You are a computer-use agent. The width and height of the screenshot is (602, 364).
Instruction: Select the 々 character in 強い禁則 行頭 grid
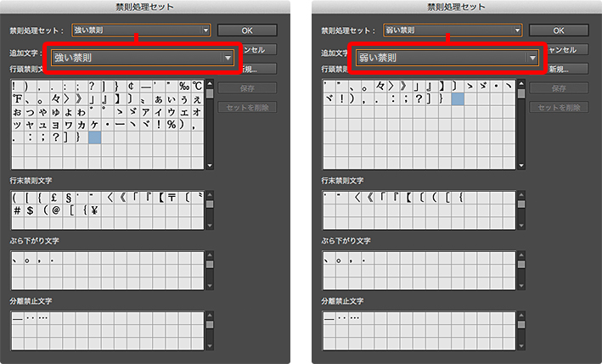pos(56,99)
